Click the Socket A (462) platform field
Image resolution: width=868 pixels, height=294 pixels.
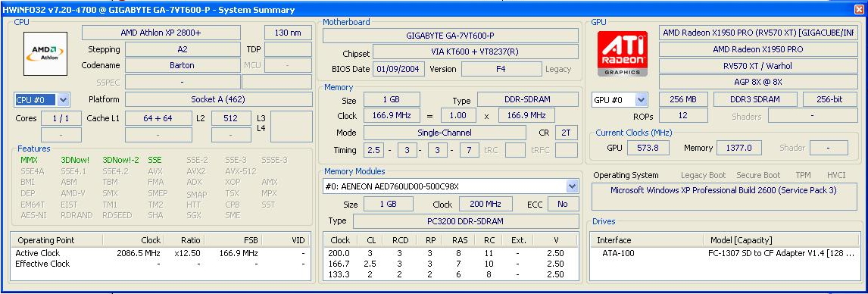point(218,100)
